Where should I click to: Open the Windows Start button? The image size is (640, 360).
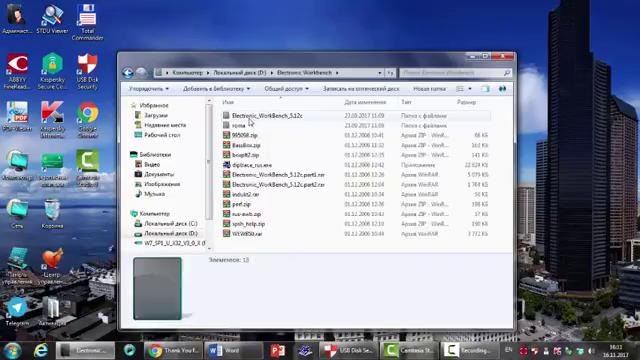click(x=12, y=351)
